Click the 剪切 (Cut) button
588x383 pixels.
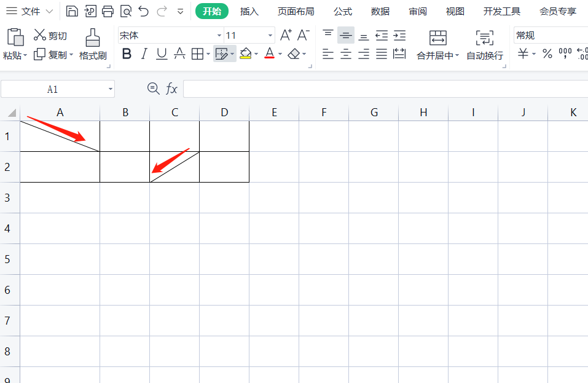click(x=50, y=36)
